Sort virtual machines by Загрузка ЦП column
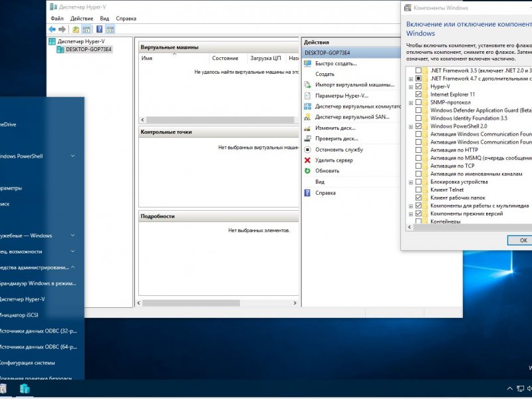 click(x=267, y=59)
